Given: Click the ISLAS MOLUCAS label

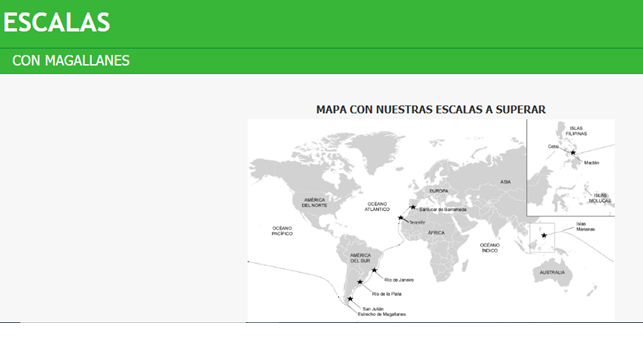Looking at the screenshot, I should (600, 198).
